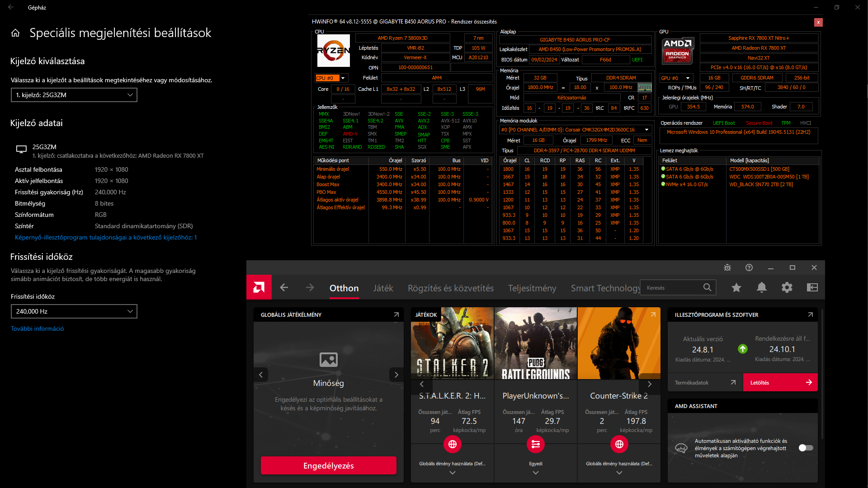
Task: Click green update available arrow icon
Action: 743,349
